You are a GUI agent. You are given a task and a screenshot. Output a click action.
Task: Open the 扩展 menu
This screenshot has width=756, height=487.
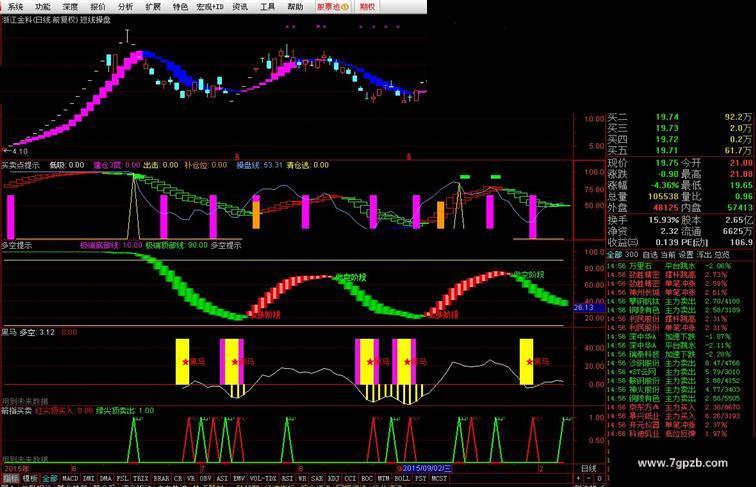(x=153, y=7)
